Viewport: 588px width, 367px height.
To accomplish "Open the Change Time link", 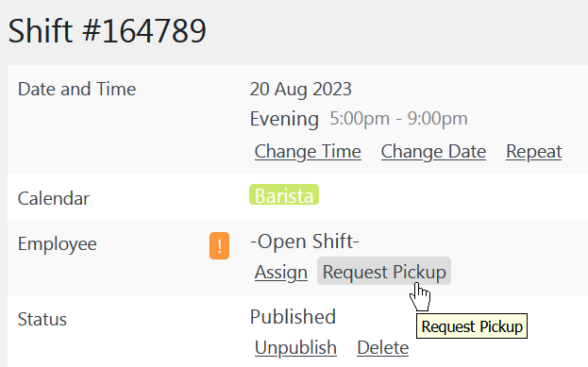I will coord(308,152).
